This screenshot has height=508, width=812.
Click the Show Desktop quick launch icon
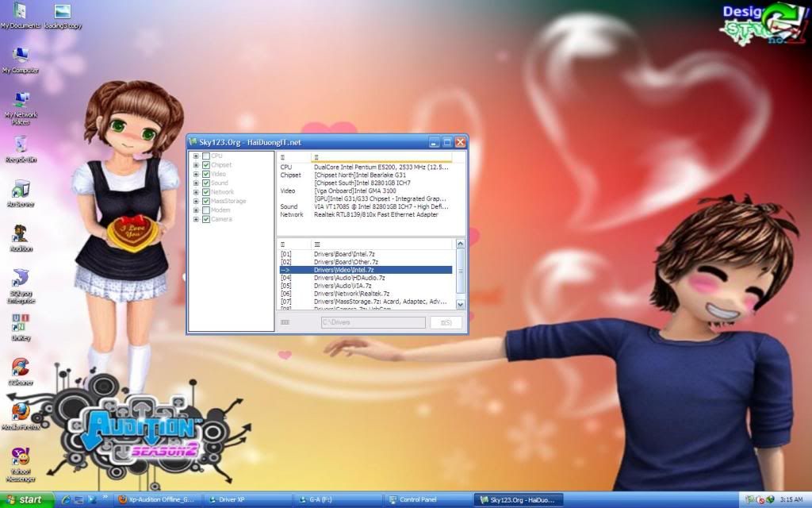(79, 500)
